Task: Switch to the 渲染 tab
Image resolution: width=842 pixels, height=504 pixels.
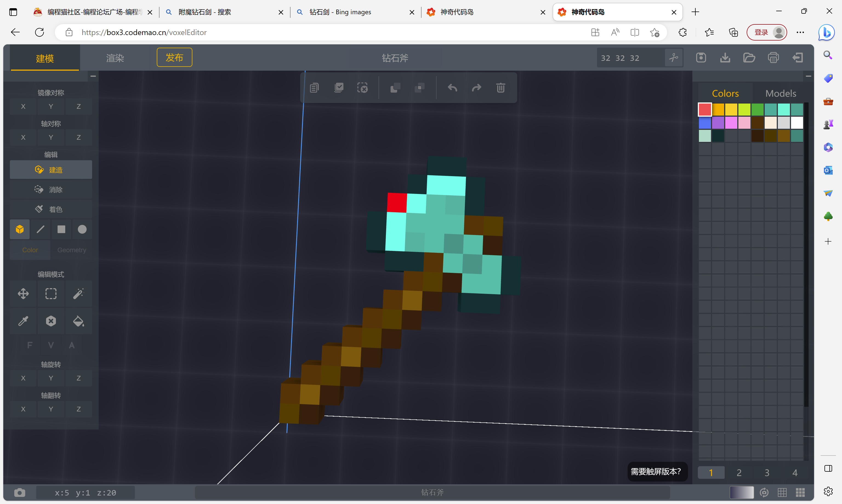Action: (115, 58)
